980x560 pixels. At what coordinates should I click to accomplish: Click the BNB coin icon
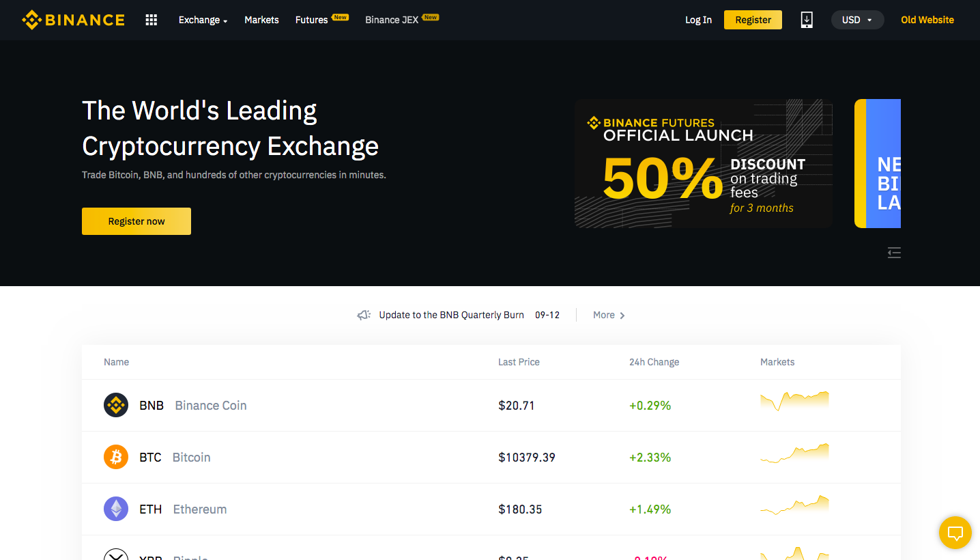116,405
